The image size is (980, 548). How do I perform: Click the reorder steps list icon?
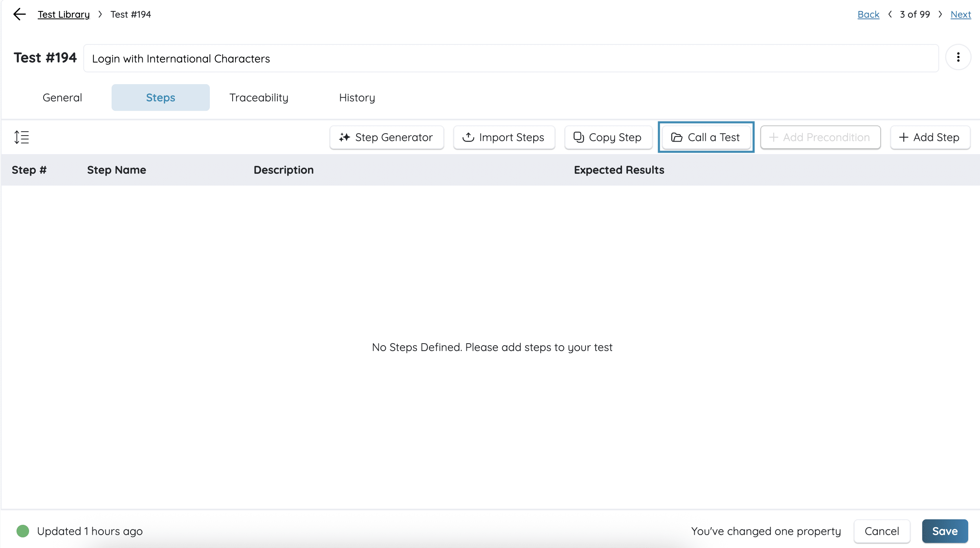click(x=22, y=137)
